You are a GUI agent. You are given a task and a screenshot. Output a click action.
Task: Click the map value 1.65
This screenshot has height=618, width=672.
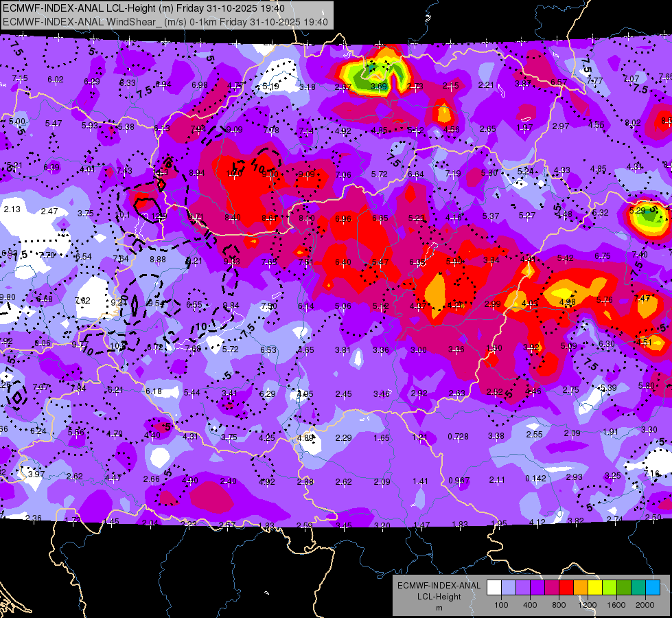tap(382, 438)
